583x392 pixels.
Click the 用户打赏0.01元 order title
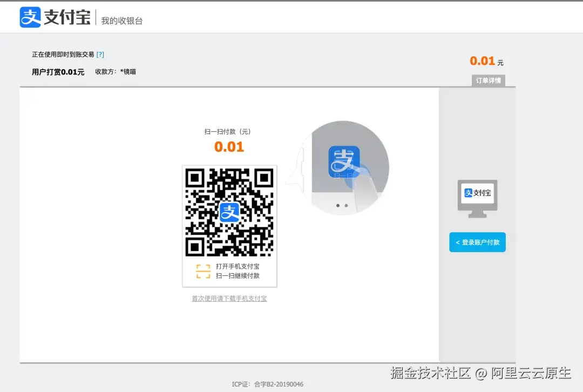58,72
